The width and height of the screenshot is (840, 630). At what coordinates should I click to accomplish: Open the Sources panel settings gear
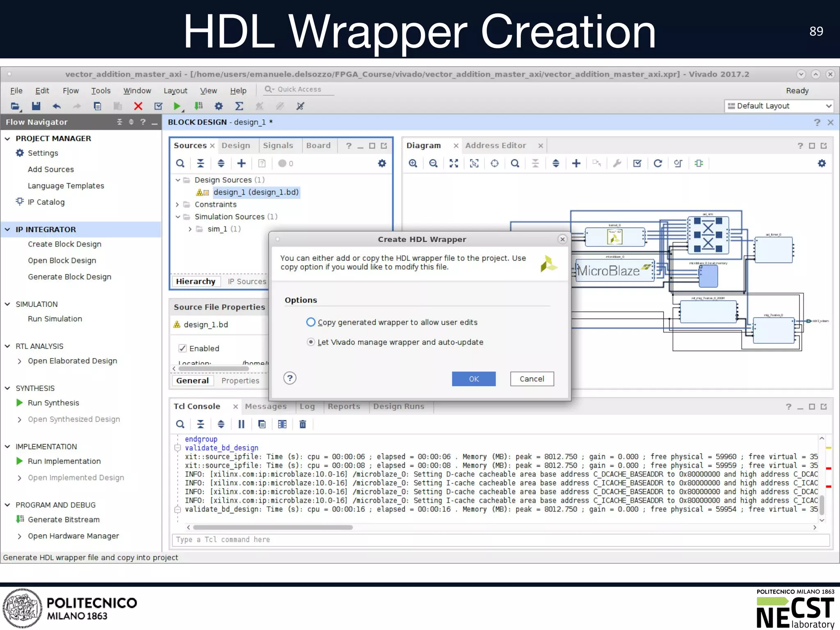pyautogui.click(x=382, y=163)
